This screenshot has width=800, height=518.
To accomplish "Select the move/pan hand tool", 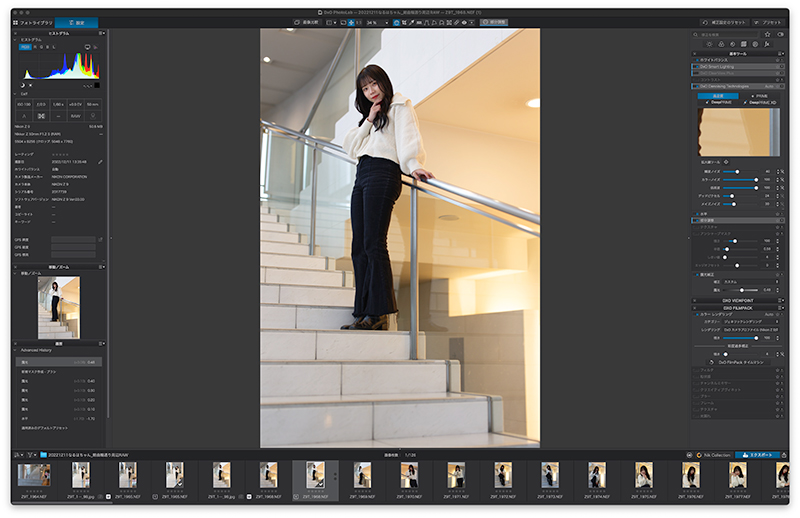I will [396, 22].
